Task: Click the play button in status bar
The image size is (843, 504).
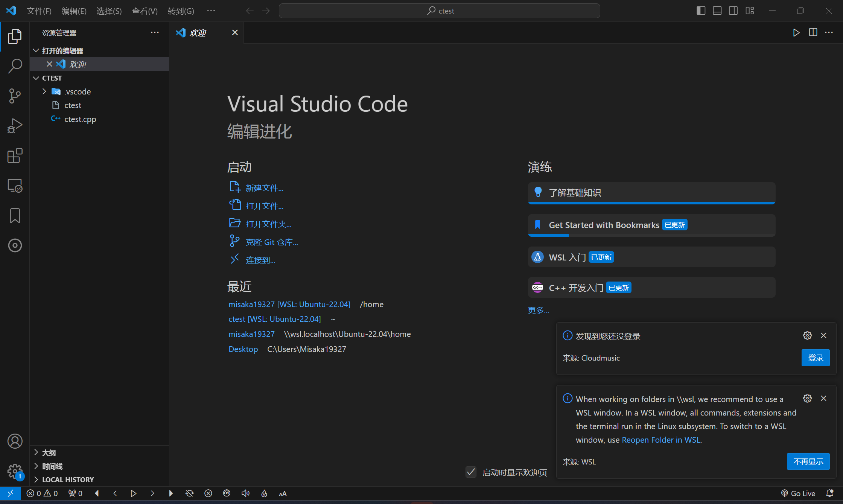Action: (x=134, y=493)
